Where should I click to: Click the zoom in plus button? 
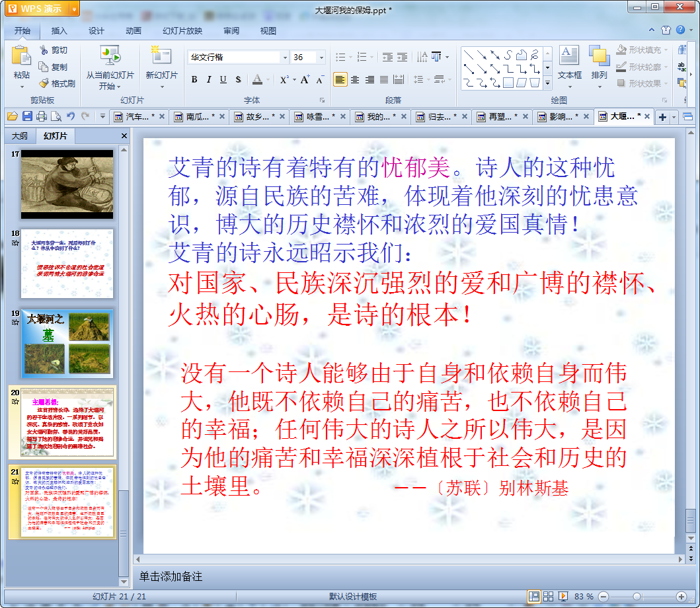click(681, 596)
